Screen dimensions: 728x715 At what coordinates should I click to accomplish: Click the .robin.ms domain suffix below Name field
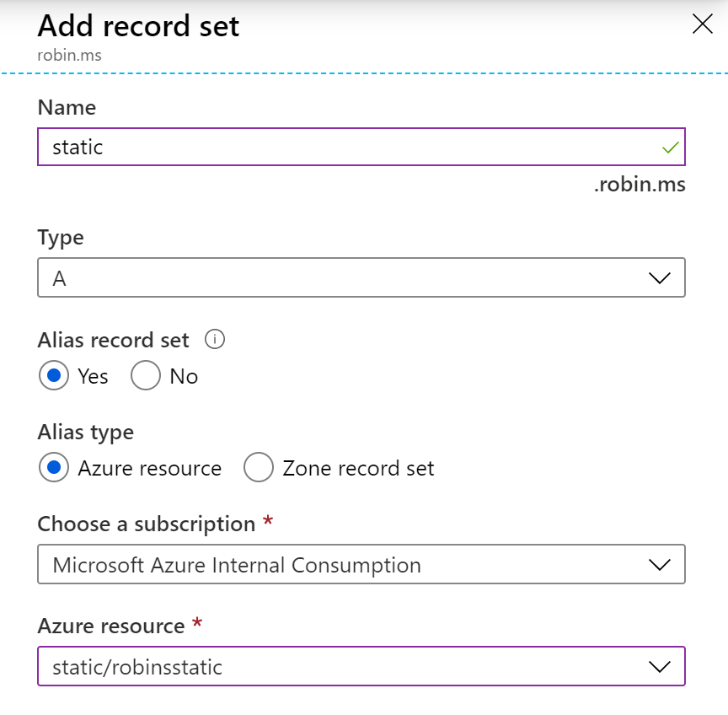tap(640, 185)
